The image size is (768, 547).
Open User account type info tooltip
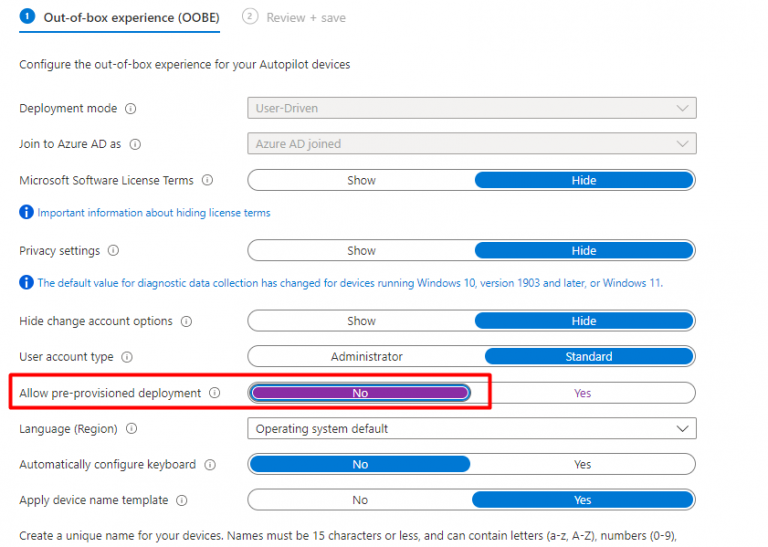point(127,357)
